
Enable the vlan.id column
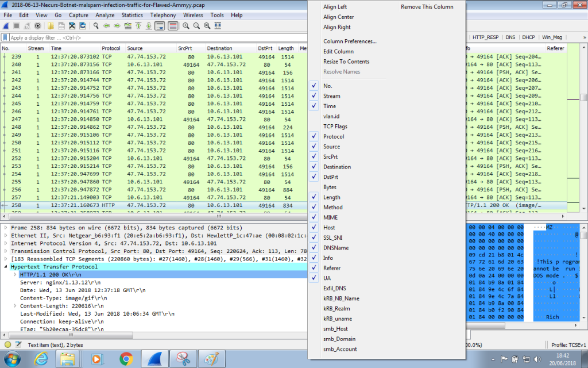(x=331, y=116)
